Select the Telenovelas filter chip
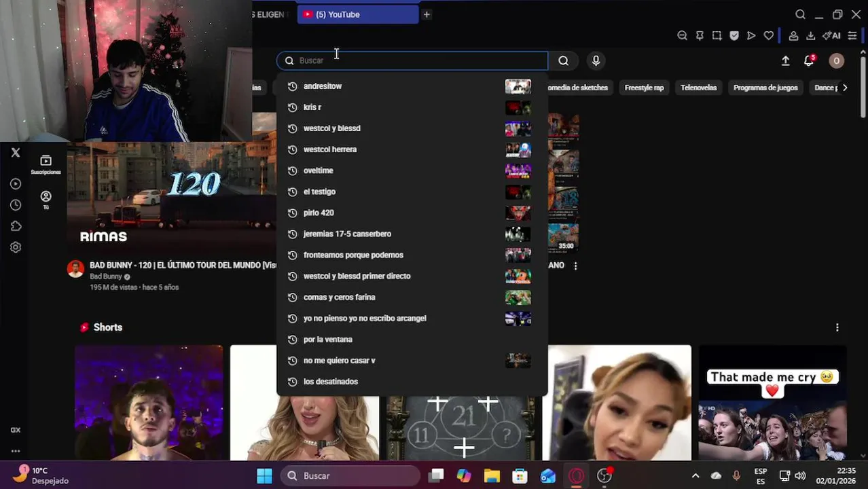This screenshot has height=489, width=868. (x=698, y=88)
